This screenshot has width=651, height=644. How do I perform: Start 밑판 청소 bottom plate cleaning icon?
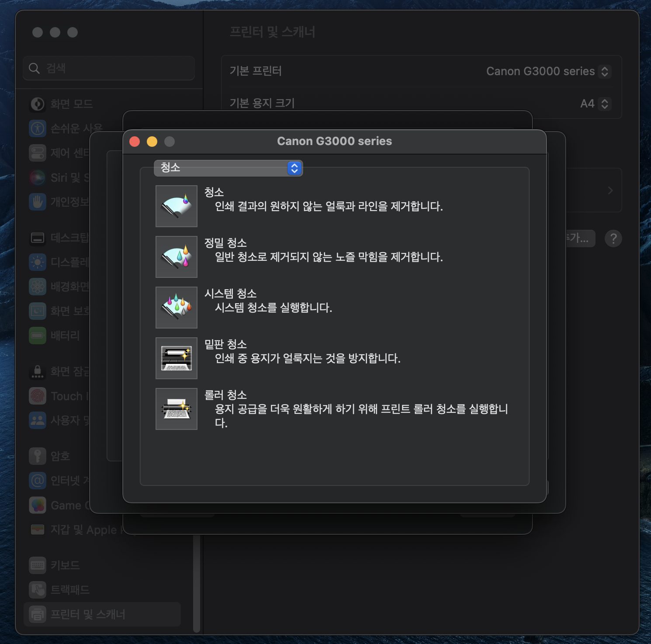click(x=177, y=358)
